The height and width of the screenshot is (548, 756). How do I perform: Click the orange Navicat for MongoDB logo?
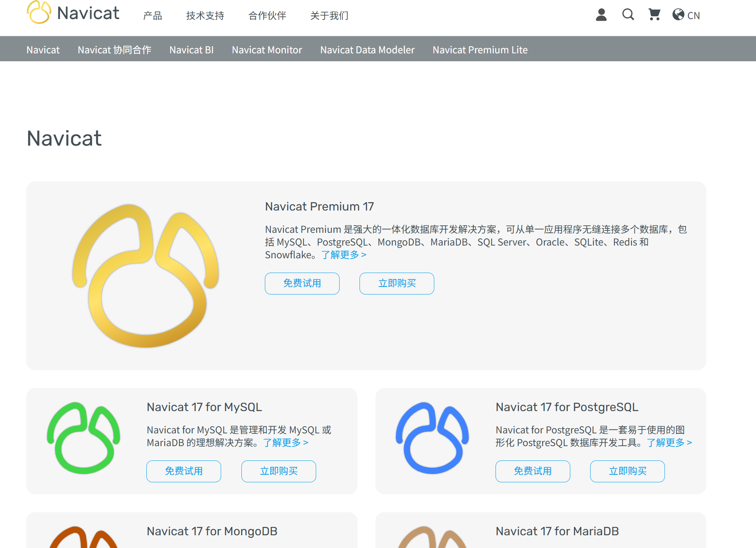point(84,537)
